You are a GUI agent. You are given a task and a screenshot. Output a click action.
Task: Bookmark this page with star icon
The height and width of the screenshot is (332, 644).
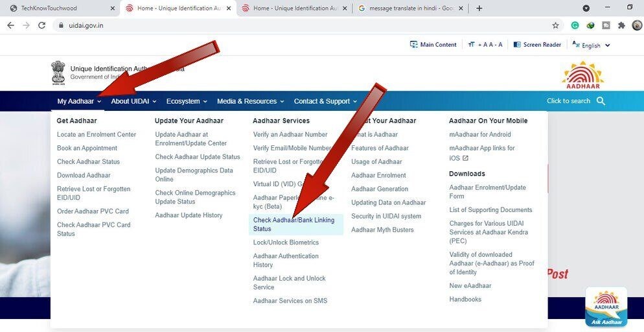click(555, 25)
